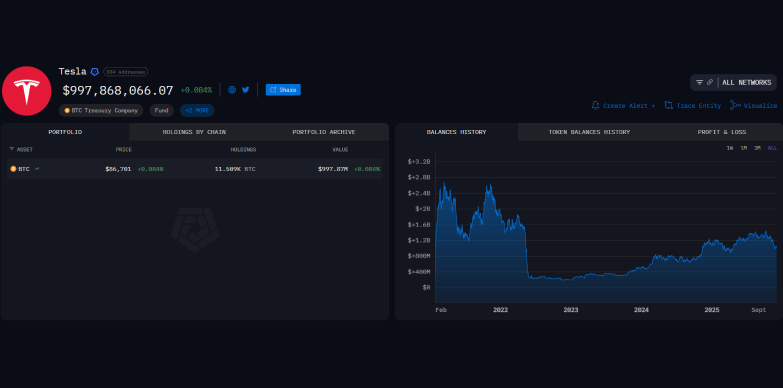The image size is (783, 388).
Task: Select the 3M chart range
Action: [x=757, y=148]
